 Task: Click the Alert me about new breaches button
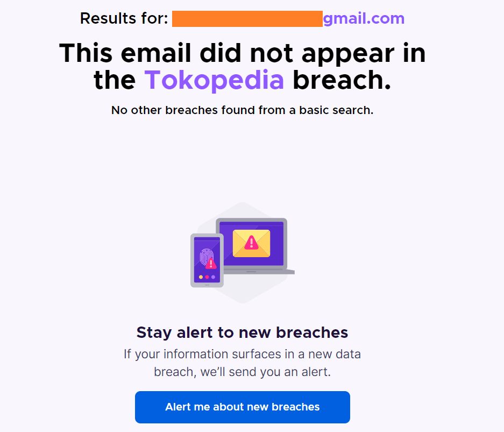coord(243,407)
